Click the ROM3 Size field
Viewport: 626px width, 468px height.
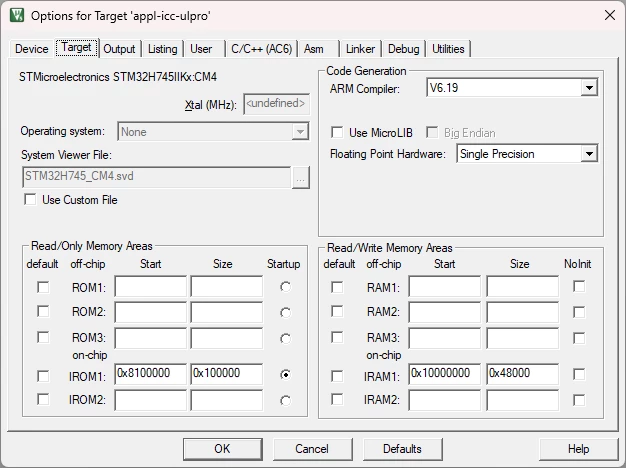[x=227, y=338]
